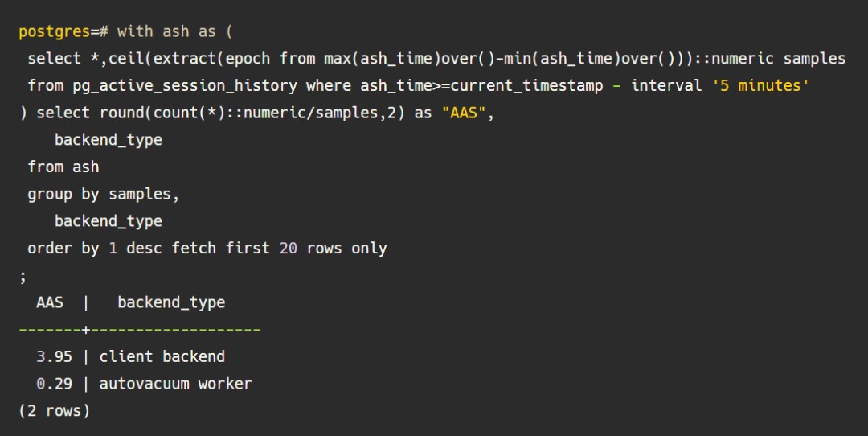Click the "AAS" alias in the query

pyautogui.click(x=464, y=113)
